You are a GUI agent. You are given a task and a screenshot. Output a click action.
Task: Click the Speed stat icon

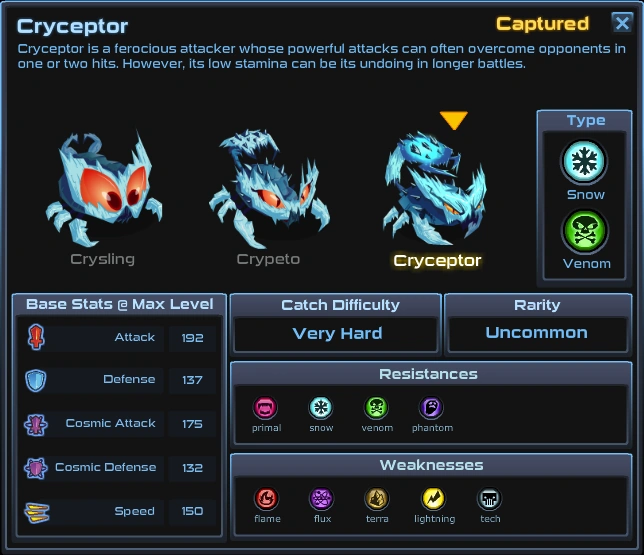tap(37, 513)
